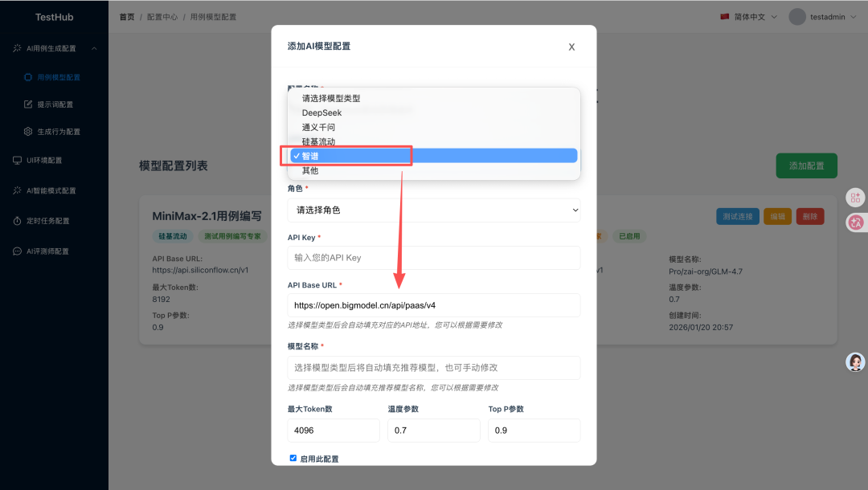The width and height of the screenshot is (868, 490).
Task: Collapse the AI用例生成配置 menu chevron
Action: point(94,48)
